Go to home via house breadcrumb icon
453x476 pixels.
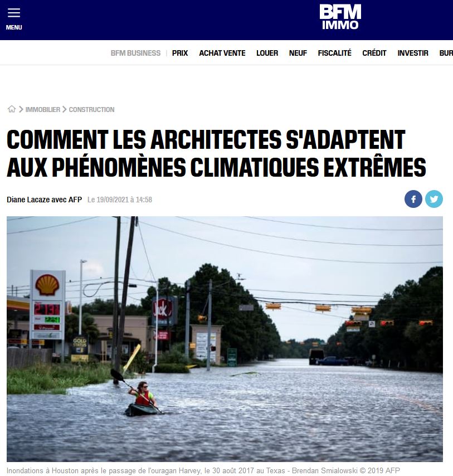pyautogui.click(x=12, y=109)
